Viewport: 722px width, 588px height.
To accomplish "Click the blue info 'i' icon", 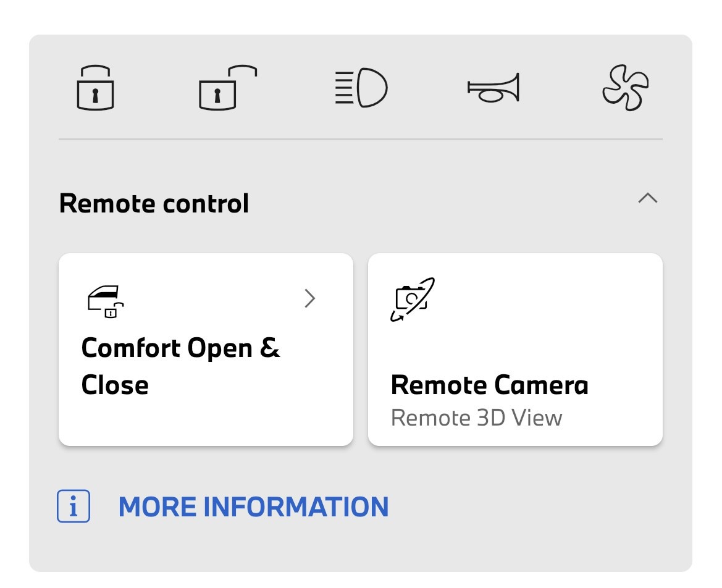I will tap(73, 506).
